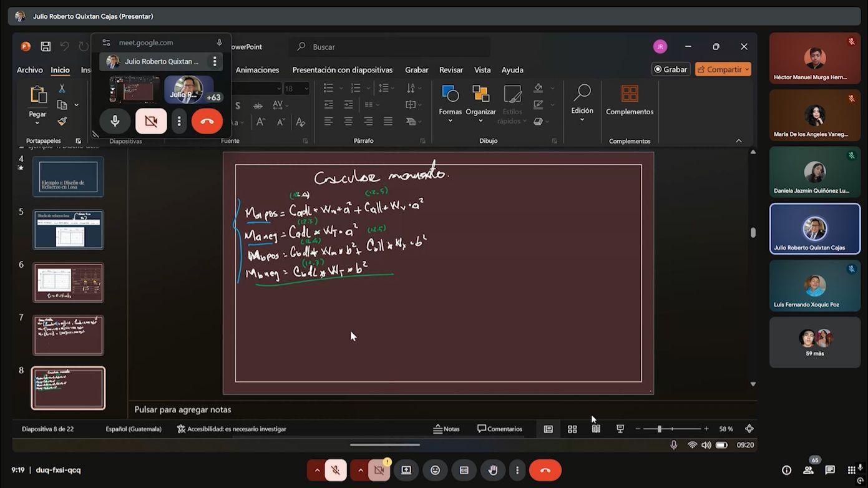This screenshot has height=488, width=868.
Task: Open the Formas shapes gallery
Action: 450,101
